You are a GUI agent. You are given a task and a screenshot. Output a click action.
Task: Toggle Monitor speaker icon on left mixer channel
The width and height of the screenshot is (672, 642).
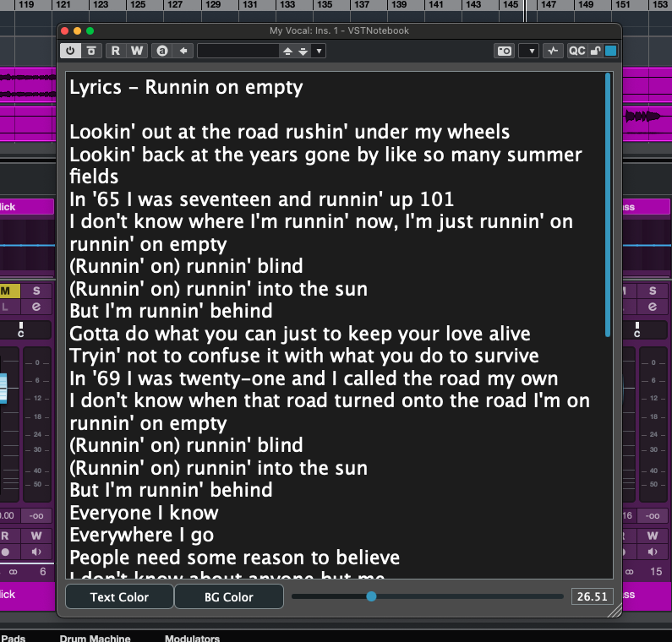pyautogui.click(x=36, y=552)
